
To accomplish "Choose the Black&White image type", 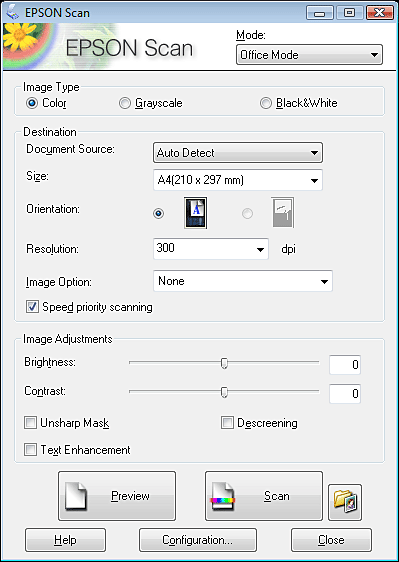I will 299,103.
